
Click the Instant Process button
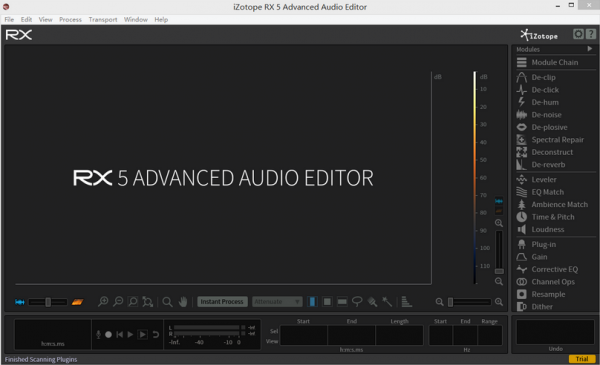coord(222,302)
